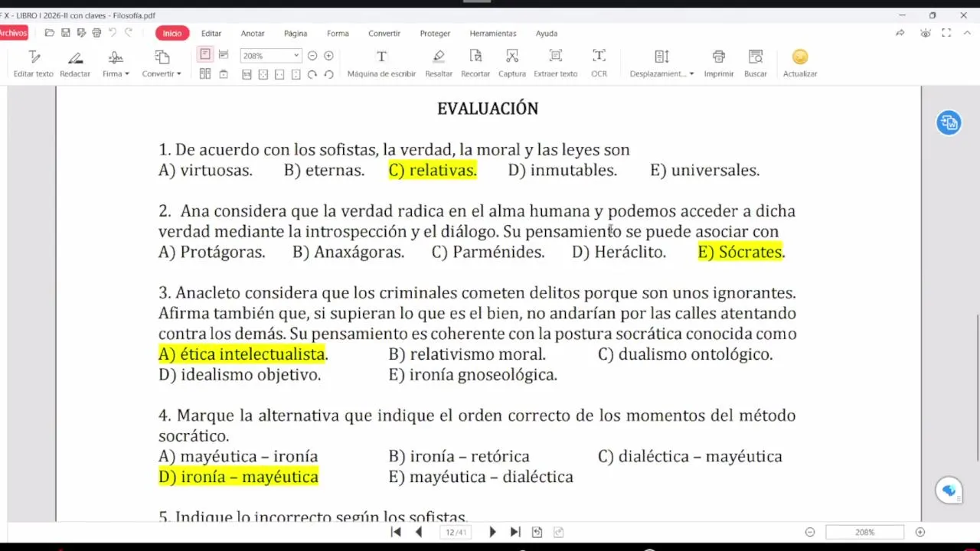Zoom out using status bar minus
Image resolution: width=980 pixels, height=551 pixels.
(x=810, y=532)
